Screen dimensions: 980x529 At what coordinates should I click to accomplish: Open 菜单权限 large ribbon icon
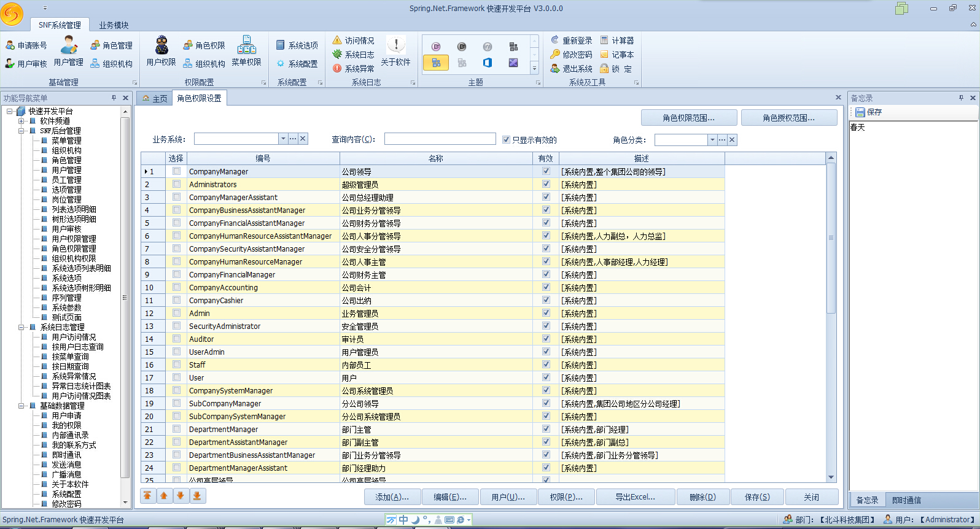(x=247, y=52)
